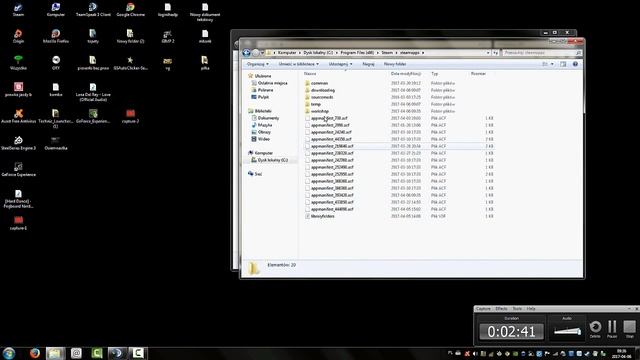Open the Tools menu in recorder

(517, 309)
